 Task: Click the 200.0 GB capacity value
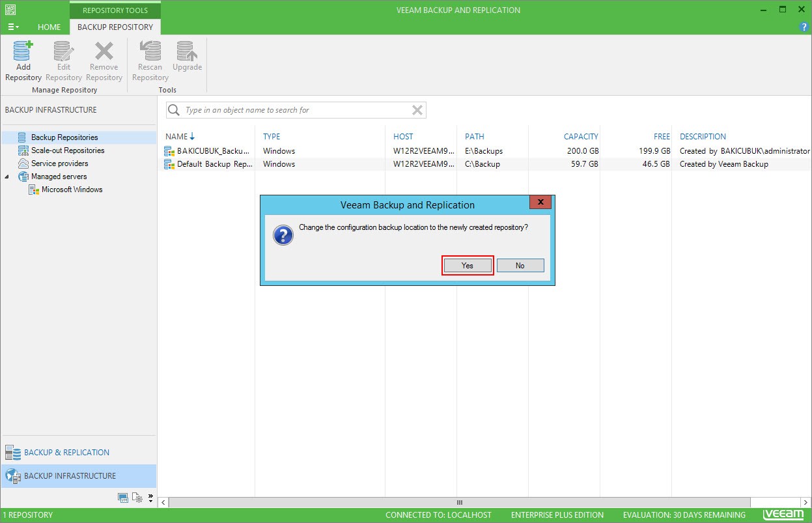click(581, 151)
